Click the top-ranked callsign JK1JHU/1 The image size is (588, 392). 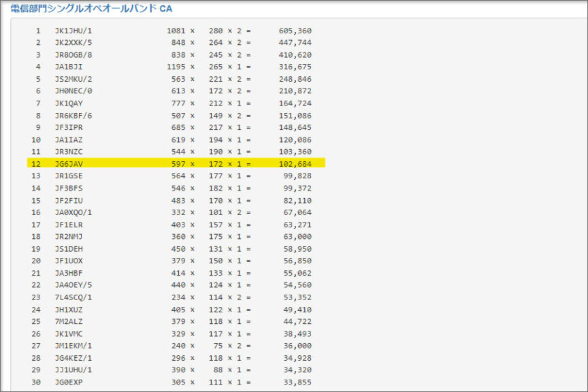pyautogui.click(x=73, y=31)
